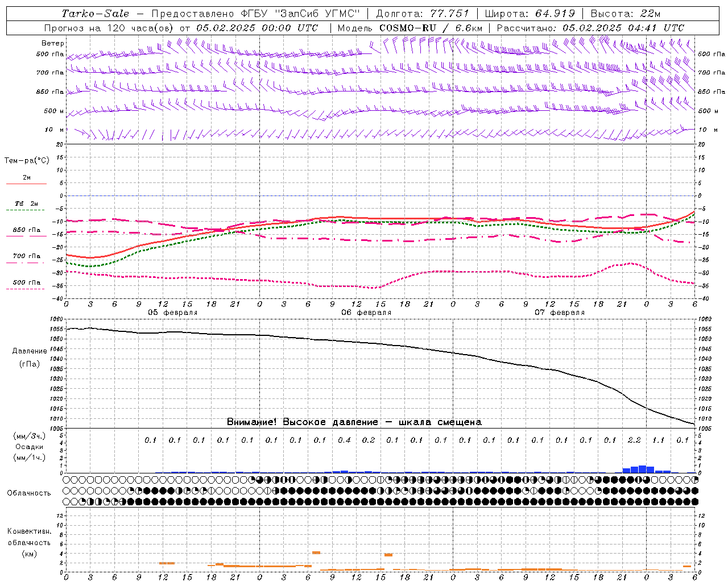This screenshot has height=582, width=728.
Task: Click the 850 гПа temperature legend entry
Action: 26,230
